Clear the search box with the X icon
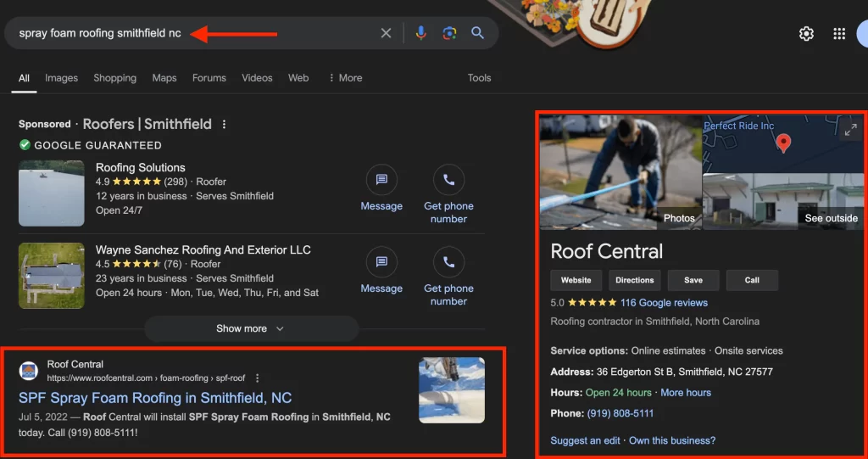This screenshot has width=868, height=459. (386, 33)
